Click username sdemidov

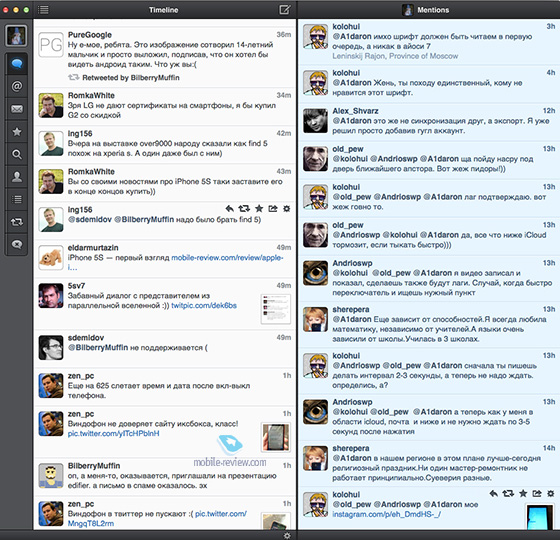point(86,338)
